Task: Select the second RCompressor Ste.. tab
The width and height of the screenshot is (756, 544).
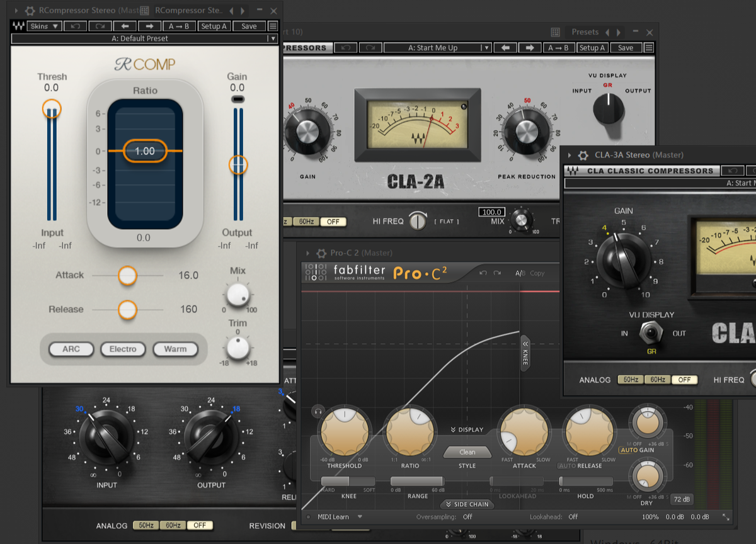Action: [188, 11]
